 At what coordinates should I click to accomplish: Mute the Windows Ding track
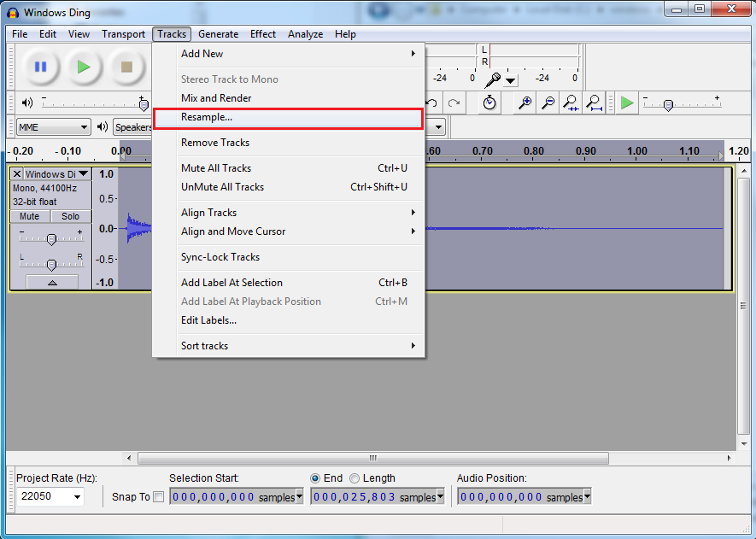click(30, 216)
